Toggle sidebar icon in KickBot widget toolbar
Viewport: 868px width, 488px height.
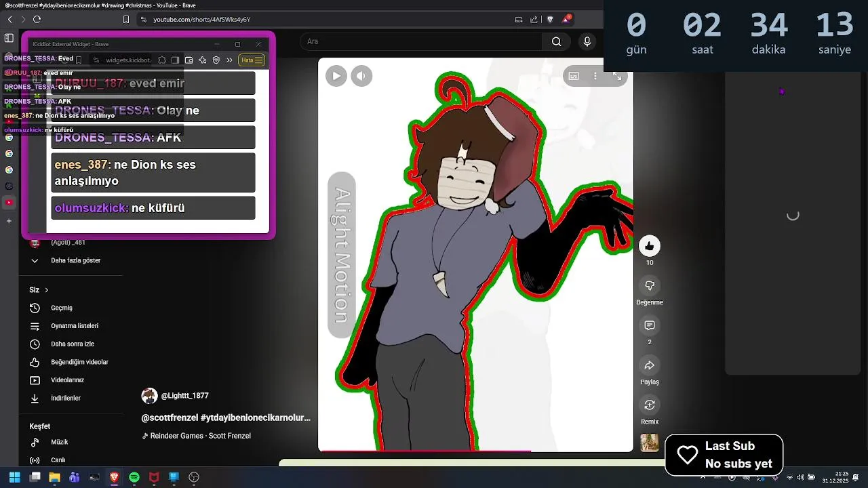175,60
